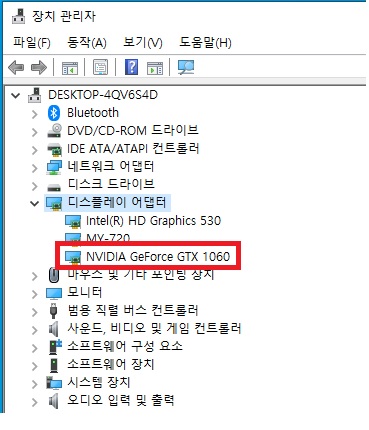Expand the 디스크 드라이브 category
This screenshot has width=369, height=430.
[35, 186]
